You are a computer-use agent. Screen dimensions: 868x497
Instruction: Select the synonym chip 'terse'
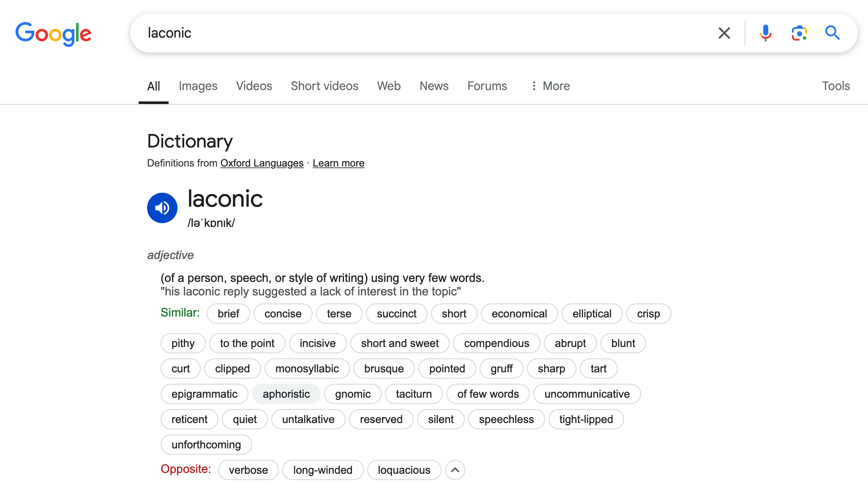click(339, 314)
